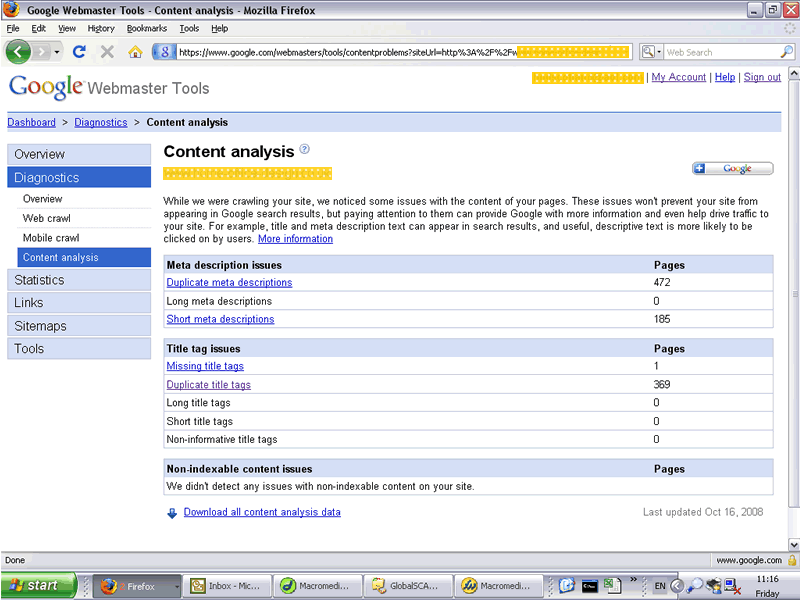Click the help question mark beside Content analysis

(305, 149)
